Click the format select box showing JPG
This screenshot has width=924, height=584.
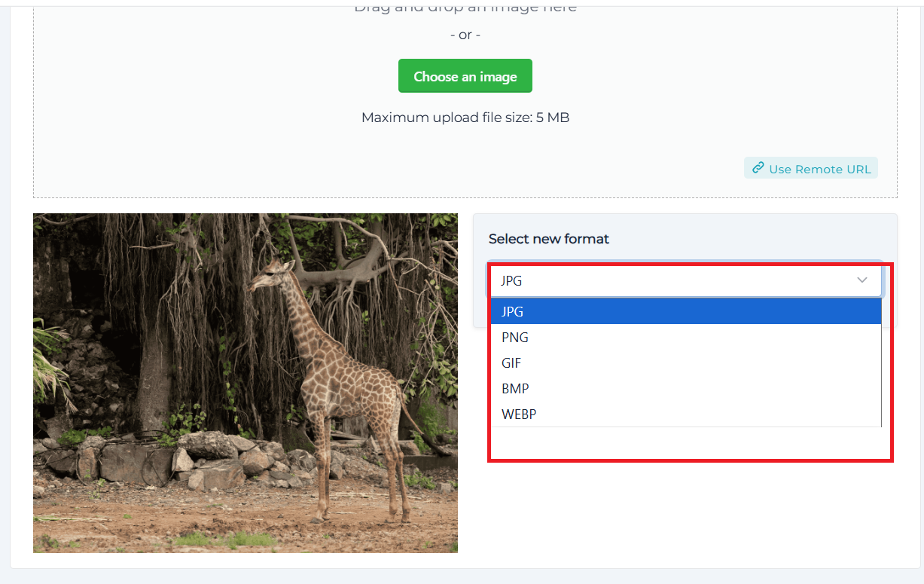pyautogui.click(x=685, y=280)
